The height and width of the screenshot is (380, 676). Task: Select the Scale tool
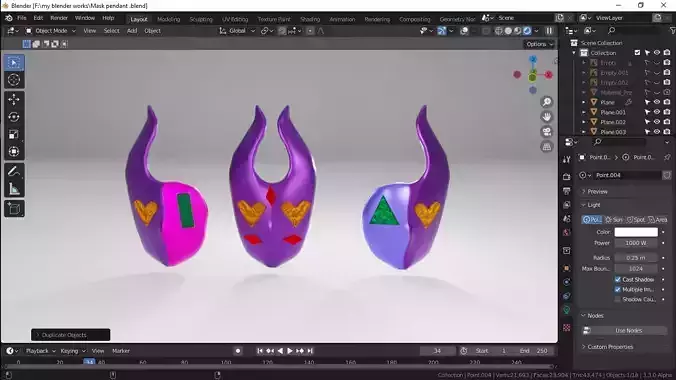coord(14,134)
